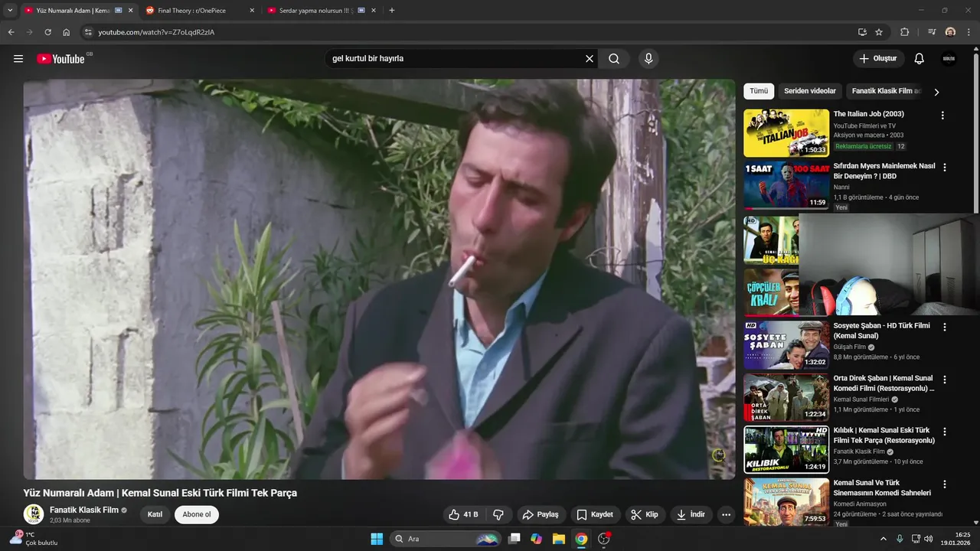
Task: Open options for Sıfırdan Myers Mainlemek video
Action: click(944, 168)
